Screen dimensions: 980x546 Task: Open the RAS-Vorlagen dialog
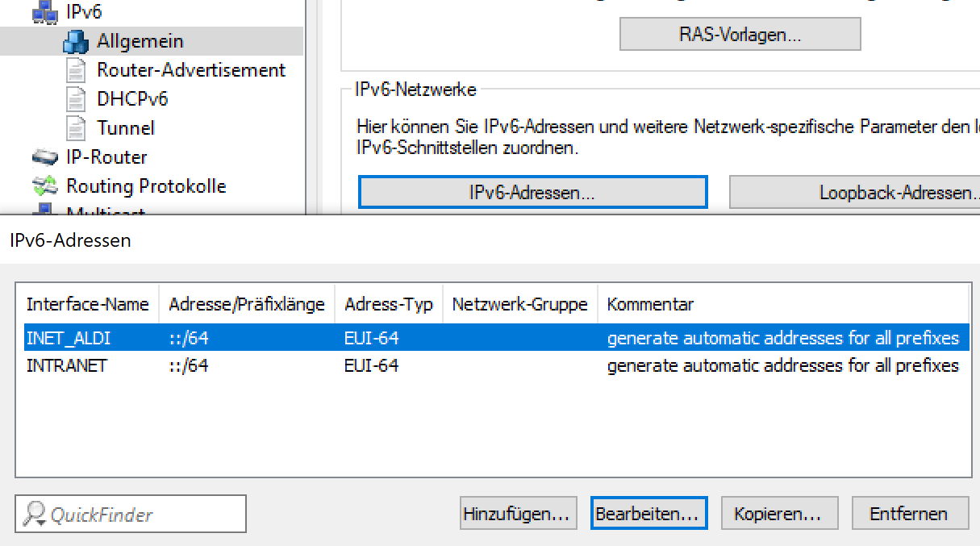click(x=739, y=34)
